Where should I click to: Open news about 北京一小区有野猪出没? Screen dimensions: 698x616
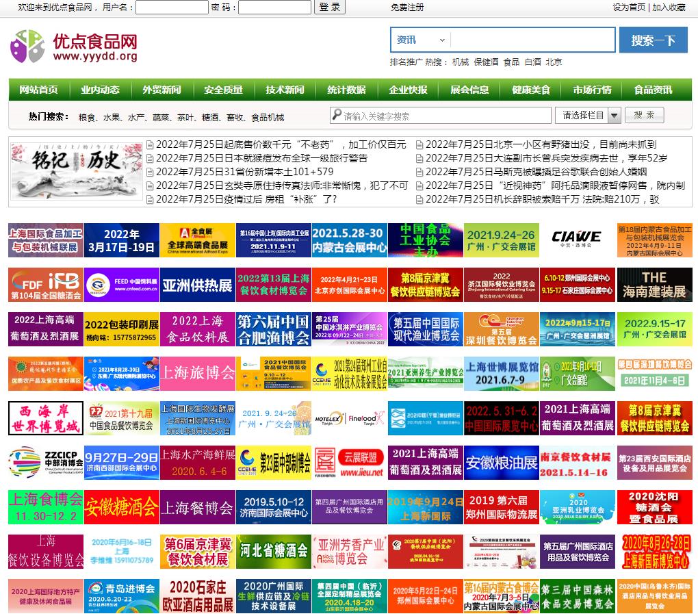click(541, 144)
